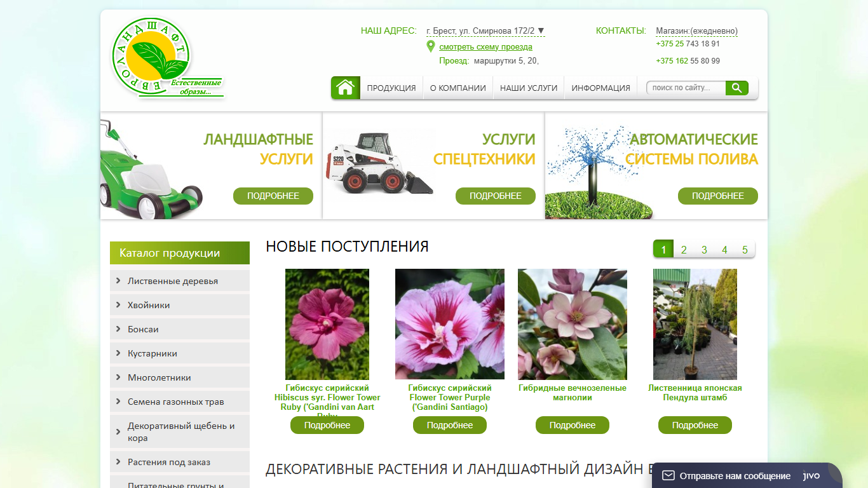868x488 pixels.
Task: Expand the address dropdown г. Брест
Action: (485, 30)
